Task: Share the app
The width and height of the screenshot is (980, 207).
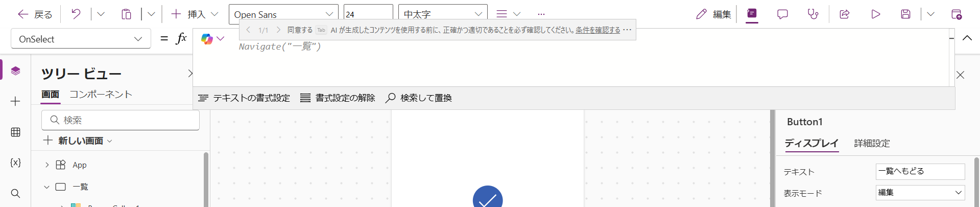Action: pos(845,14)
